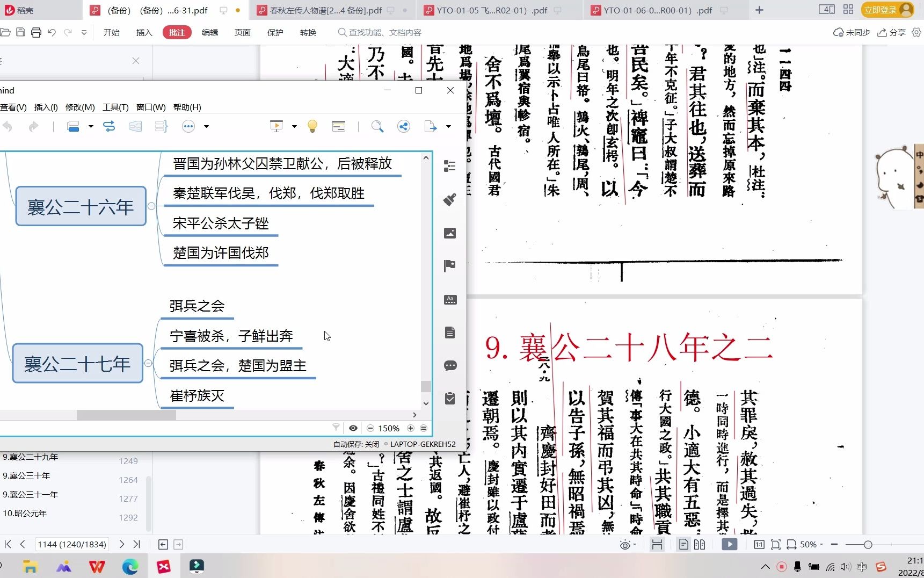Open the XMind markers flag panel
924x578 pixels.
coord(450,266)
